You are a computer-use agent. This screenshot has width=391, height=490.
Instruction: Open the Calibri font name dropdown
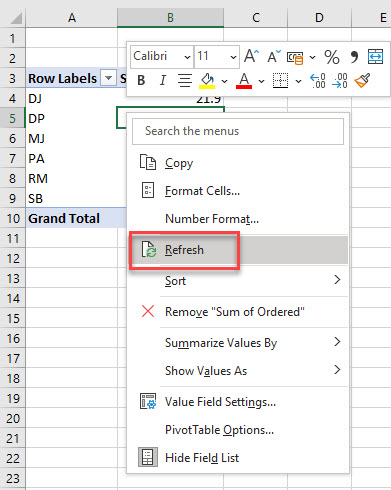pos(188,57)
